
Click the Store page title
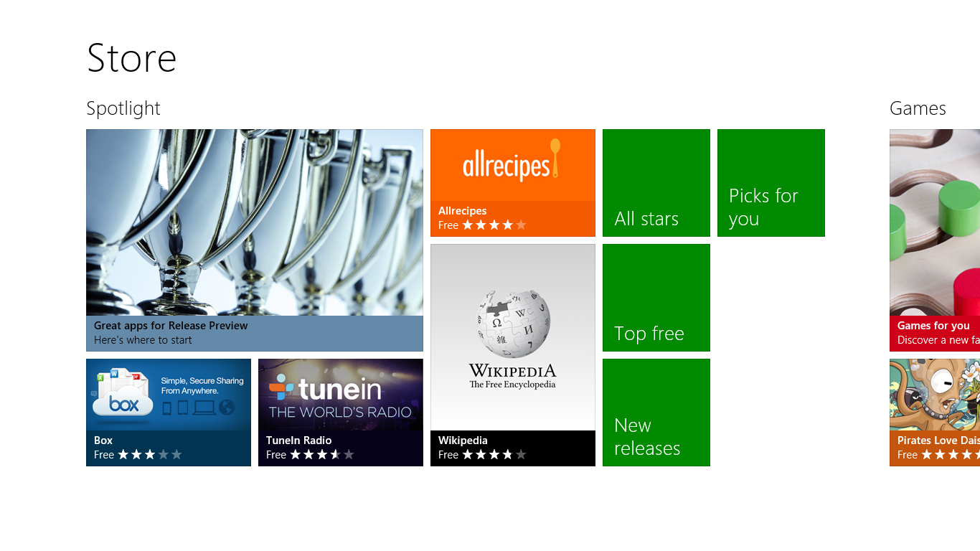point(131,58)
